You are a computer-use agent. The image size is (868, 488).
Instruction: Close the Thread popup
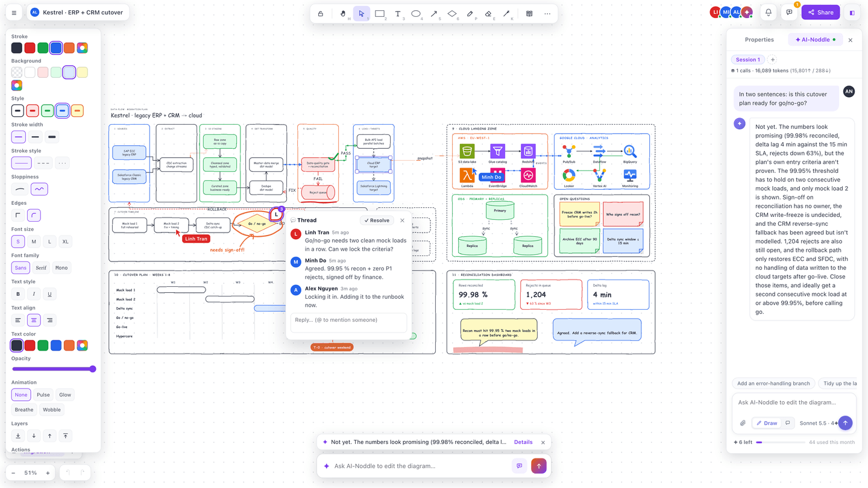[403, 221]
